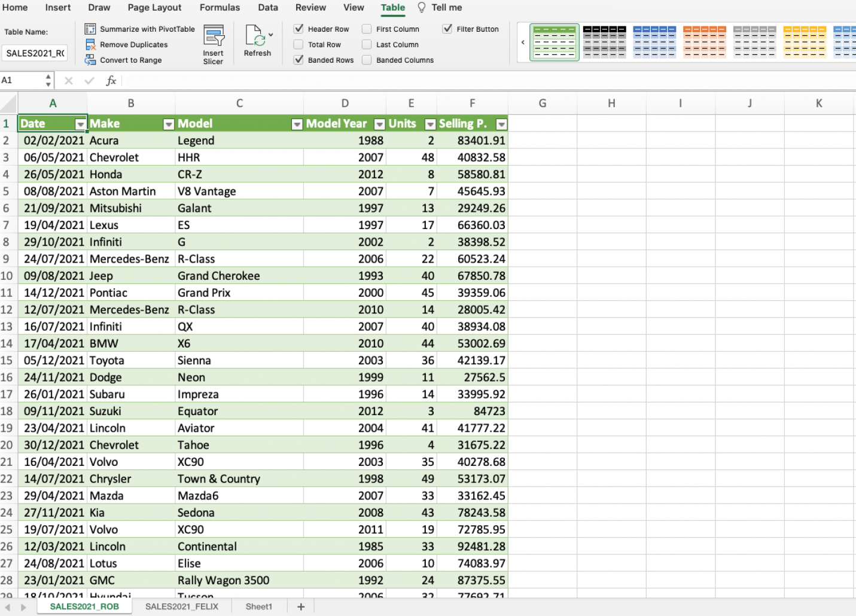Select the Remove Duplicates icon
The height and width of the screenshot is (616, 856).
[90, 44]
